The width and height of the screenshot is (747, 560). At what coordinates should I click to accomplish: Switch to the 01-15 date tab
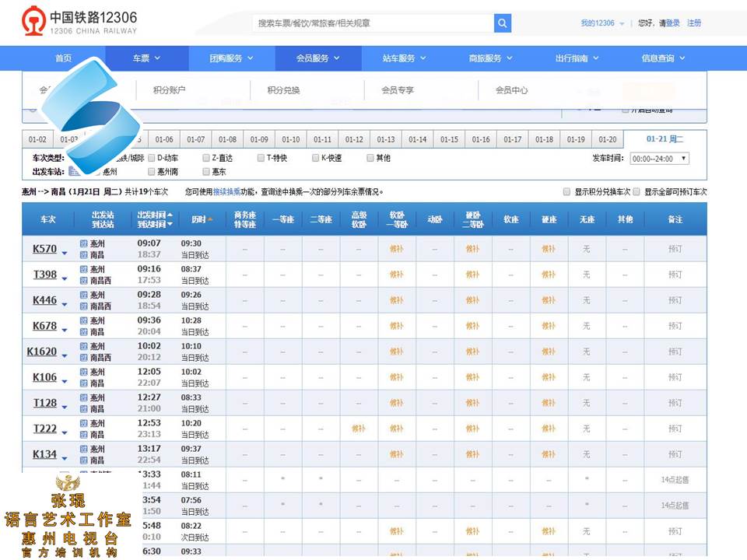[x=449, y=139]
